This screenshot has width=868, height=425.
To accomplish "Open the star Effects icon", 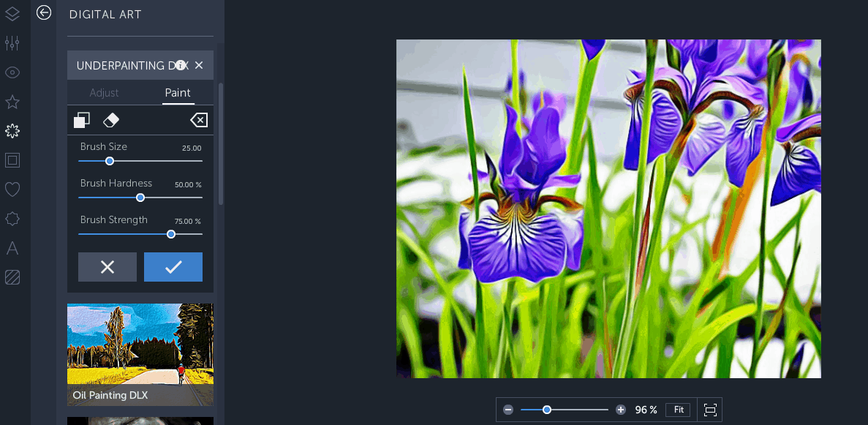I will point(12,102).
